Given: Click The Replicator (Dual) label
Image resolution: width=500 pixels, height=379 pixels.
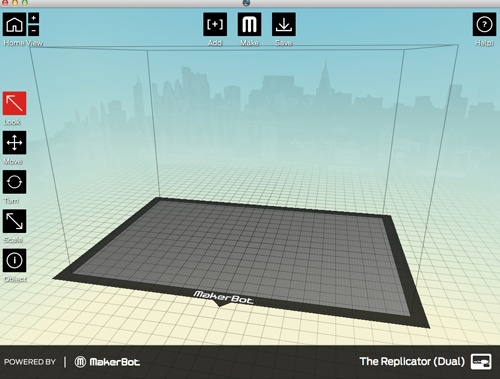Looking at the screenshot, I should click(412, 362).
